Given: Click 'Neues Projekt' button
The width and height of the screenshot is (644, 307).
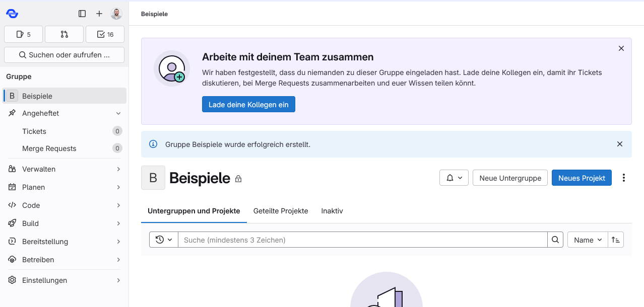Looking at the screenshot, I should click(582, 178).
